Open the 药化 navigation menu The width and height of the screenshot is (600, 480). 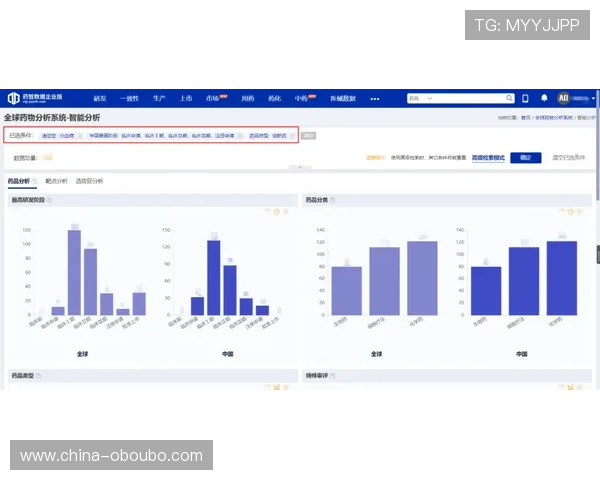click(274, 98)
